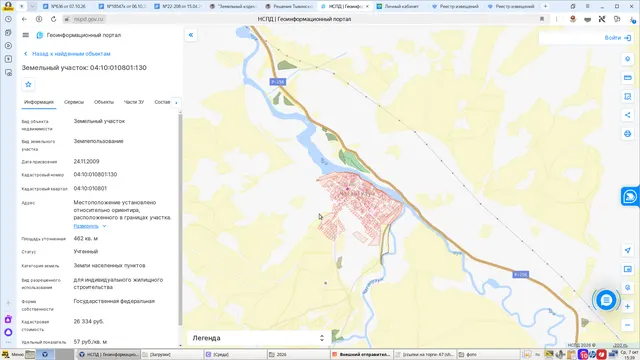Open the Объекты tab
The width and height of the screenshot is (640, 360).
tap(104, 102)
